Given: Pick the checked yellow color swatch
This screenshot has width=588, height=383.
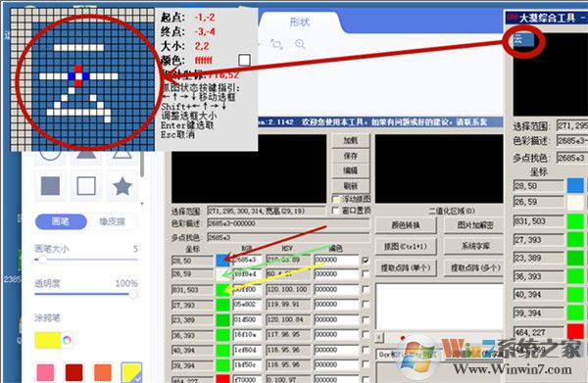Looking at the screenshot, I should point(131,373).
